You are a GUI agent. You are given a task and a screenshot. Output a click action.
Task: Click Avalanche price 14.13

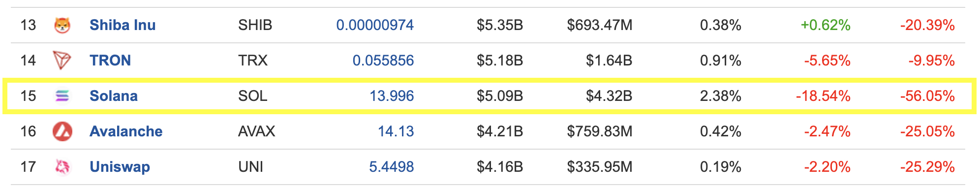(396, 131)
